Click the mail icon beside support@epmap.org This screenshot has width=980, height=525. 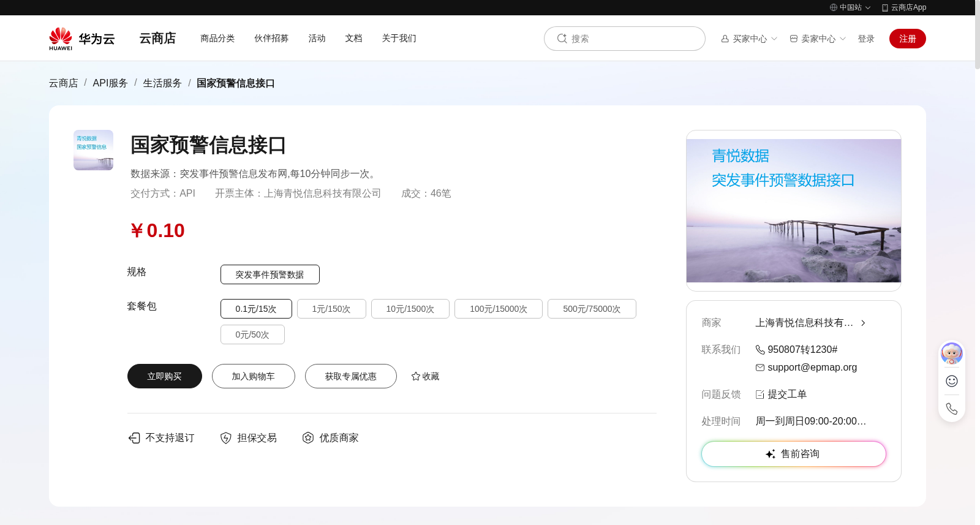760,368
